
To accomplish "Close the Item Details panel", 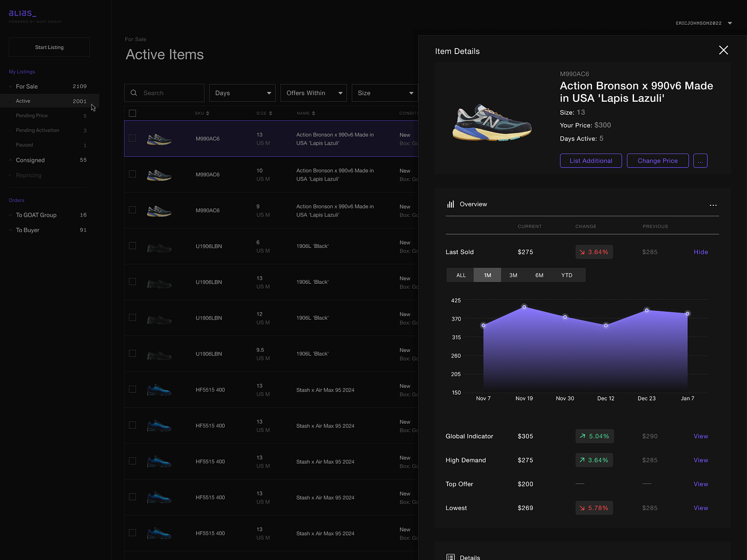I will [723, 50].
